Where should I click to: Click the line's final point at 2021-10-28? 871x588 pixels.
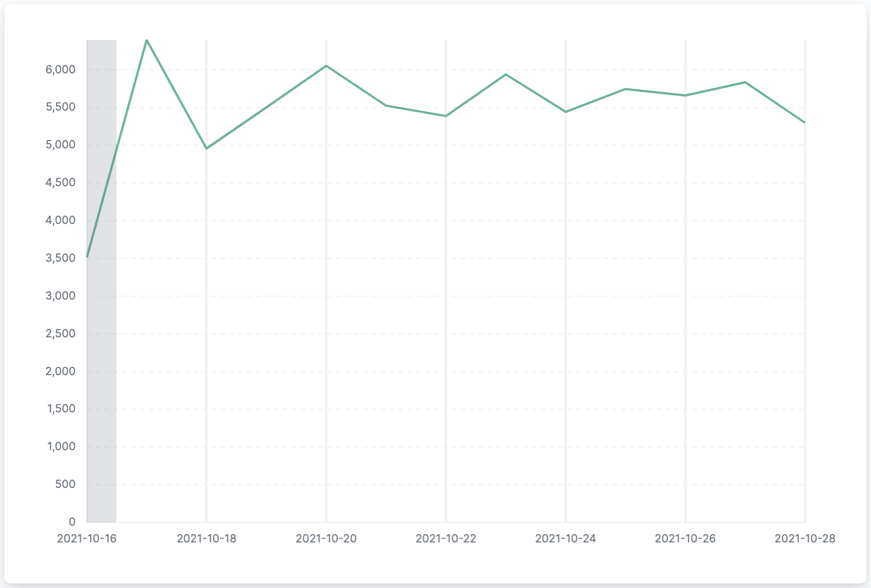point(804,122)
